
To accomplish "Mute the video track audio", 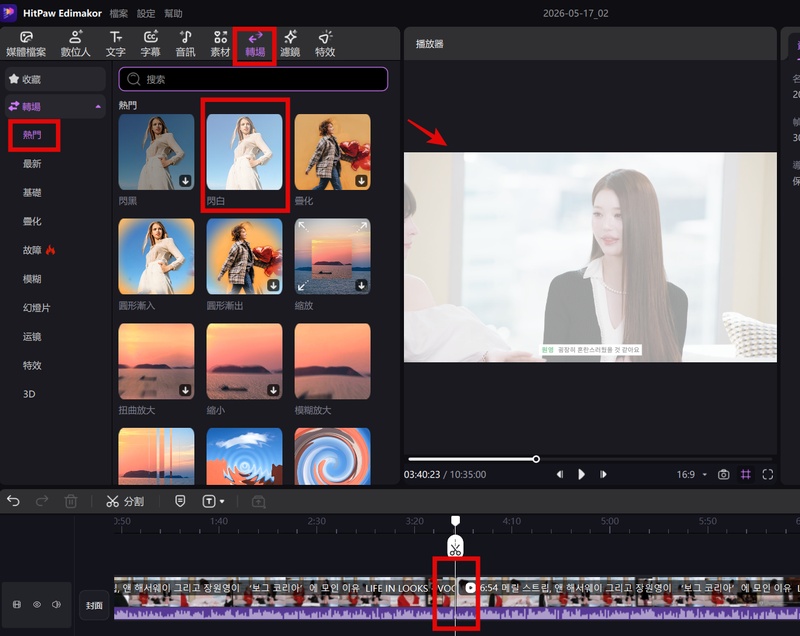I will click(x=56, y=604).
